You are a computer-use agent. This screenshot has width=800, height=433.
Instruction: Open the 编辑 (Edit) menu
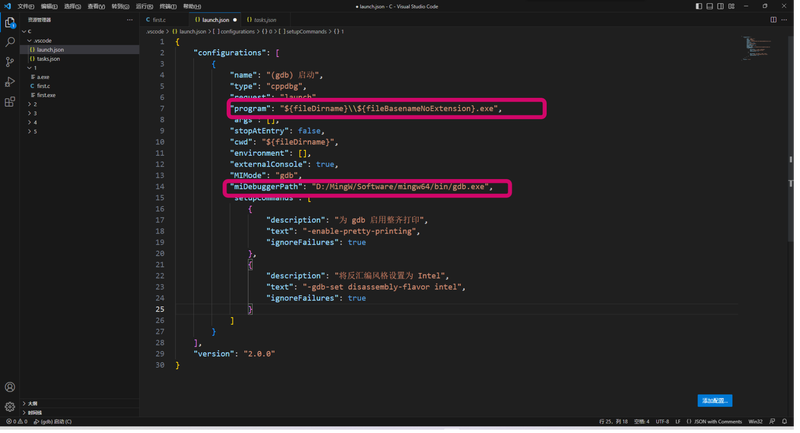coord(49,7)
